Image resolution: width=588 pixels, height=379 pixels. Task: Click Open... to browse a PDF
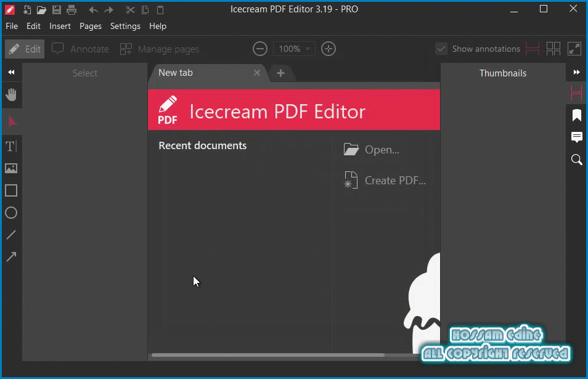371,150
